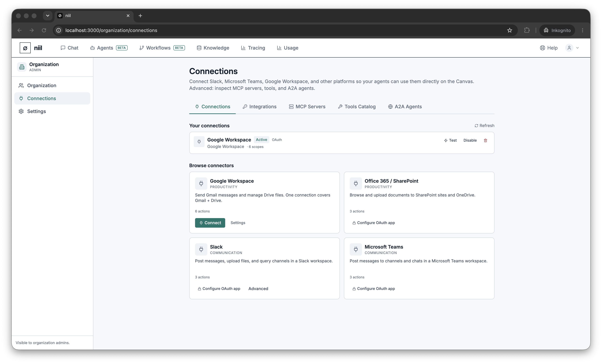Screen dimensions: 602x364
Task: Click Google Workspace connector card plug icon
Action: tap(201, 183)
